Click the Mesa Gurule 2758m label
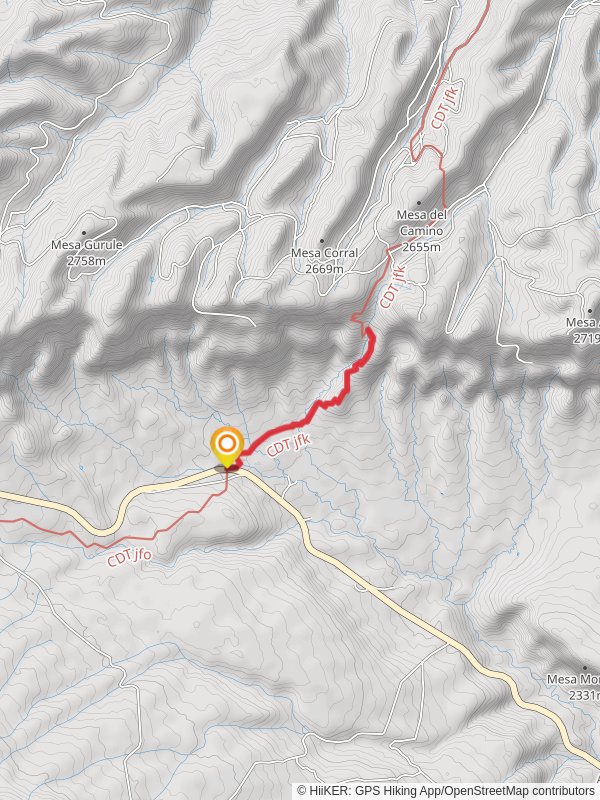This screenshot has height=800, width=600. click(x=87, y=253)
